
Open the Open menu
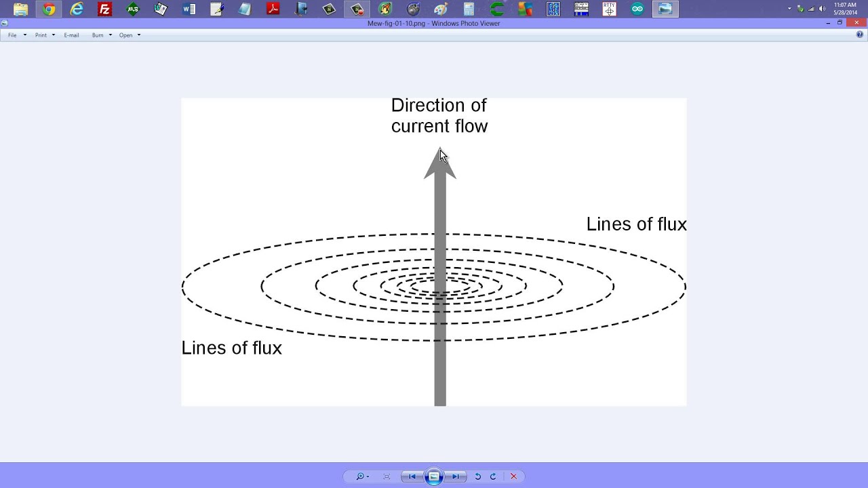tap(126, 35)
